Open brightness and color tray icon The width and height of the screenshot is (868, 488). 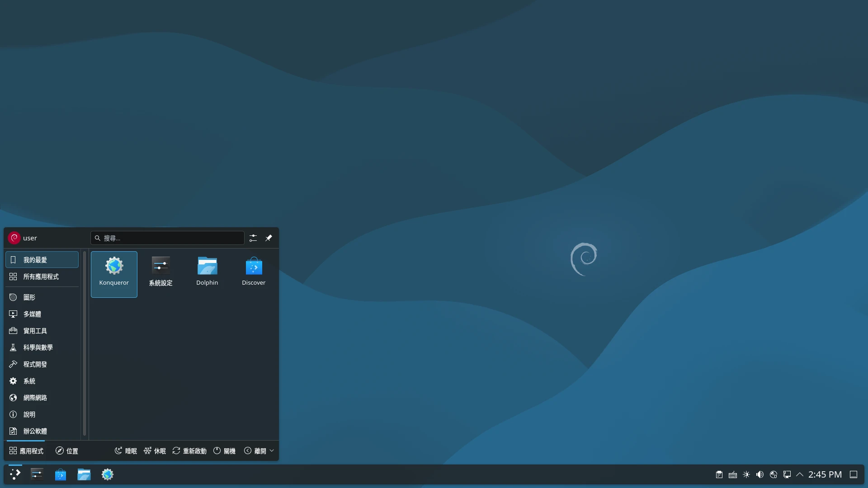point(746,474)
